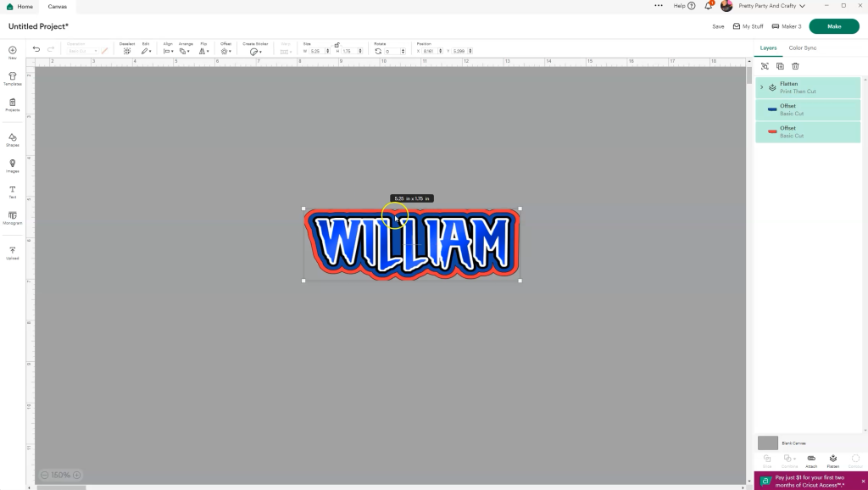Click the Untitled Project title
The image size is (868, 490).
38,26
